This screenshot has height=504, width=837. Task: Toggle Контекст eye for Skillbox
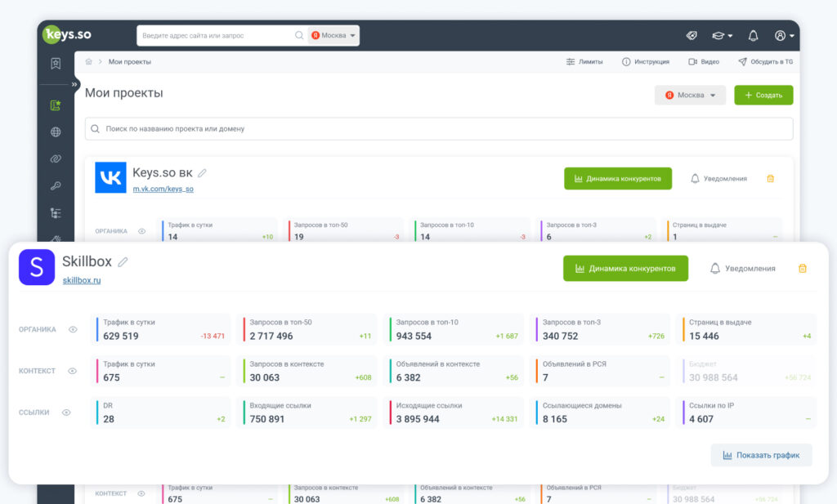coord(73,371)
